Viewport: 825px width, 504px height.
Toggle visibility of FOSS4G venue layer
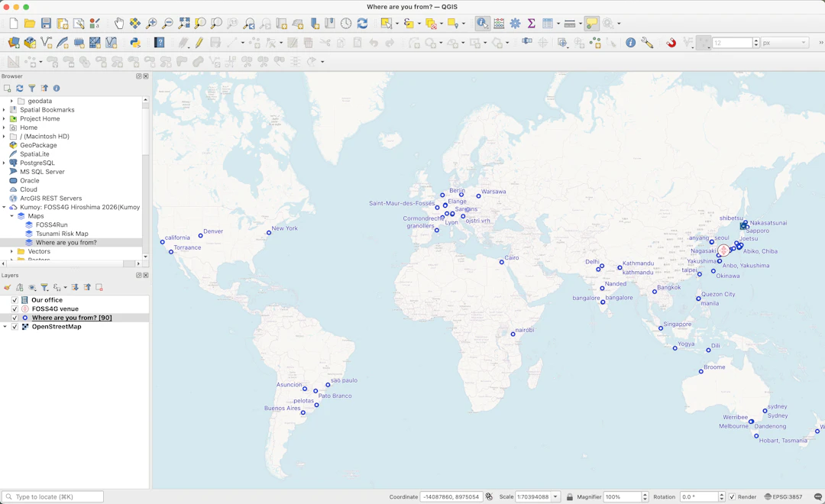(15, 309)
